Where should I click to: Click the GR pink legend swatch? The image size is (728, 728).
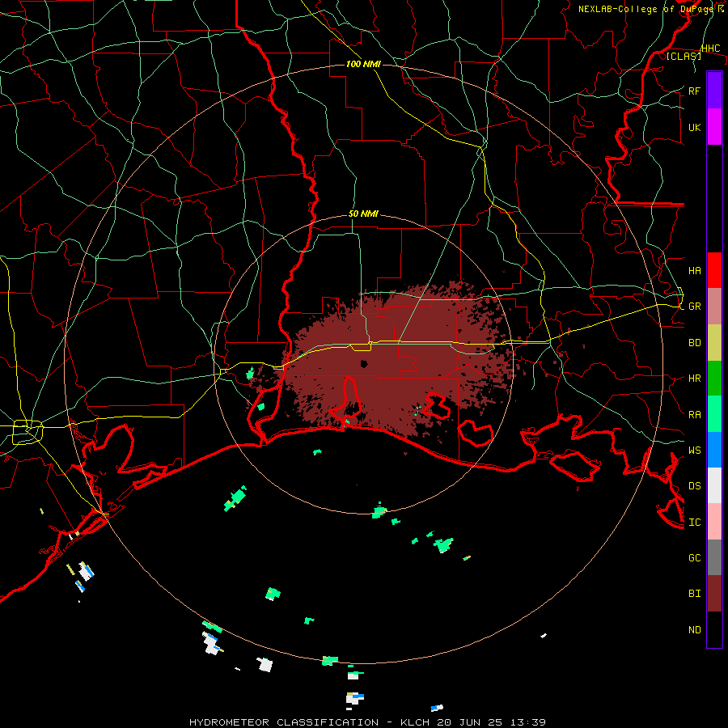tap(714, 306)
